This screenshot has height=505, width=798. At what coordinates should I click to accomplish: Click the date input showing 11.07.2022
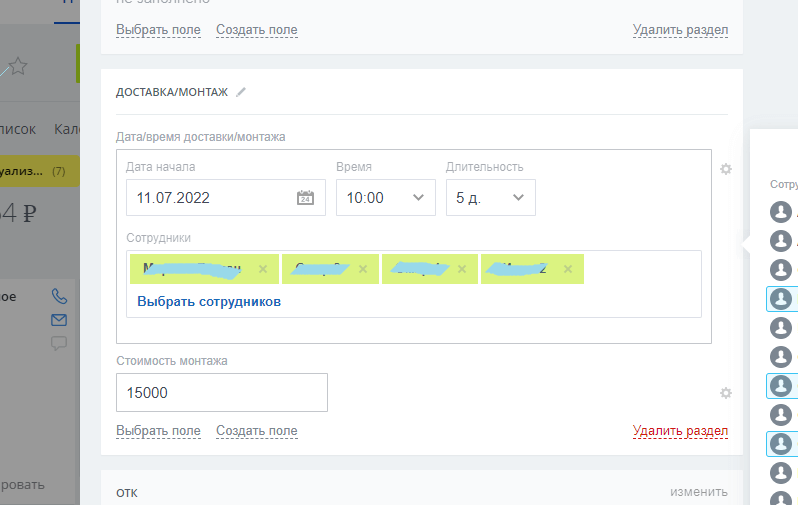pyautogui.click(x=210, y=198)
